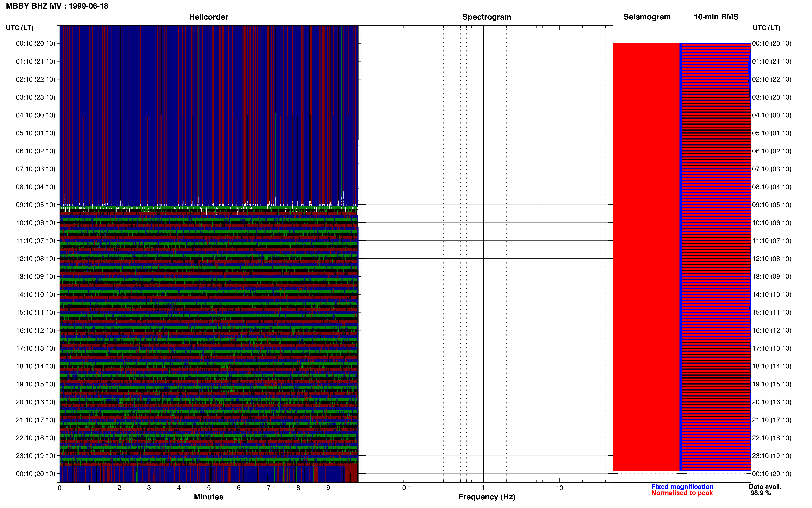Image resolution: width=812 pixels, height=508 pixels.
Task: Click frequency tick label '1' on spectrogram axis
Action: point(483,487)
